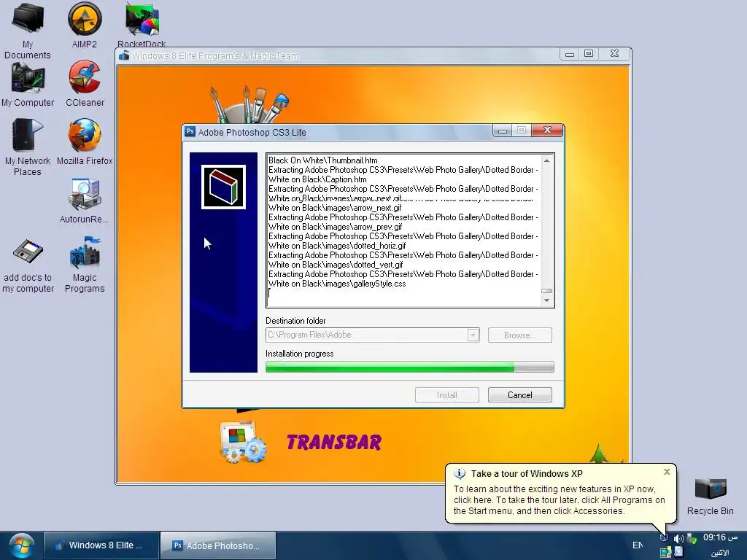Launch Mozilla Firefox desktop icon
The image size is (747, 560).
click(x=85, y=142)
